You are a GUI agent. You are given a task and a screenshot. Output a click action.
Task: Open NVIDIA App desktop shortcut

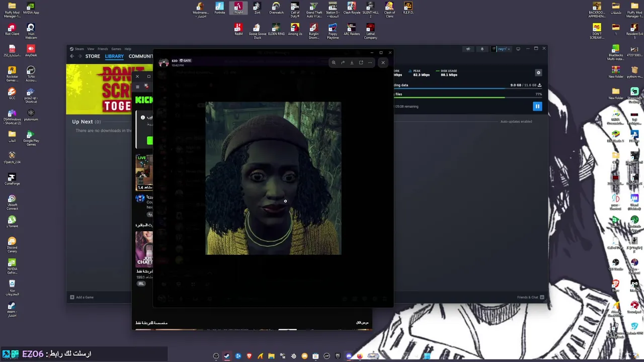click(31, 9)
